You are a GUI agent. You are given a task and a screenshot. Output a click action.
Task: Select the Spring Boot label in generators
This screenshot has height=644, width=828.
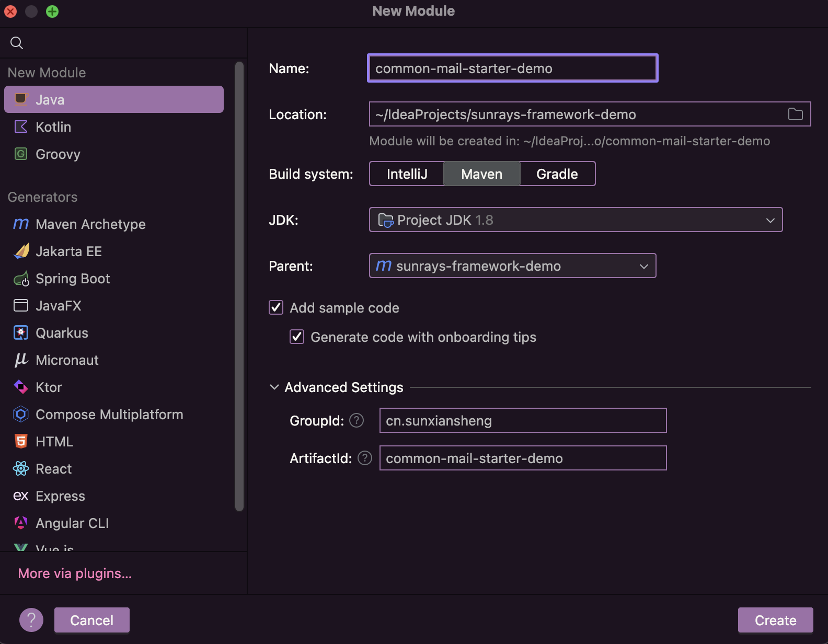(73, 279)
